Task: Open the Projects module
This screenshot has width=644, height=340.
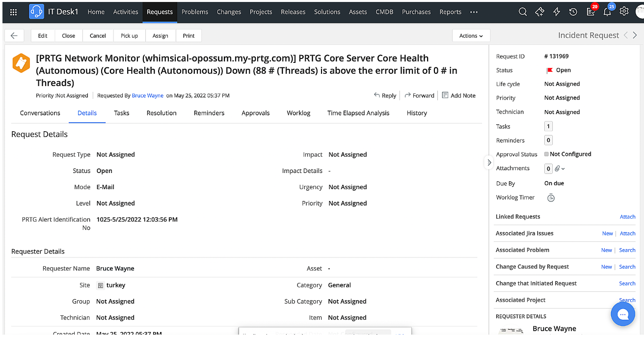Action: pyautogui.click(x=261, y=12)
